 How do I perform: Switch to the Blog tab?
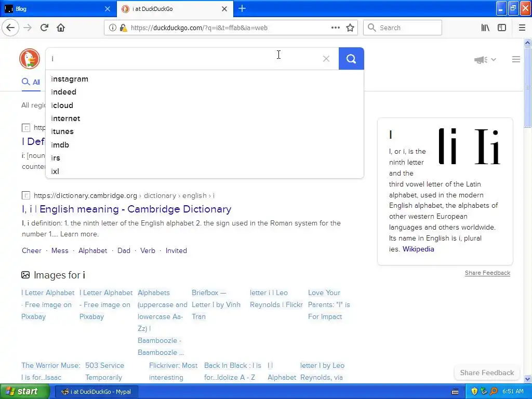pos(58,9)
